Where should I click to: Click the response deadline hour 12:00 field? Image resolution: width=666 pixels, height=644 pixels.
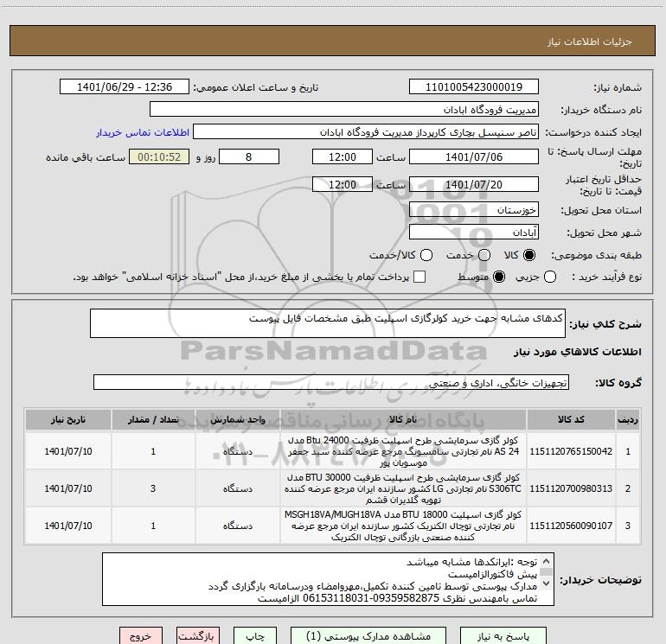click(x=343, y=156)
